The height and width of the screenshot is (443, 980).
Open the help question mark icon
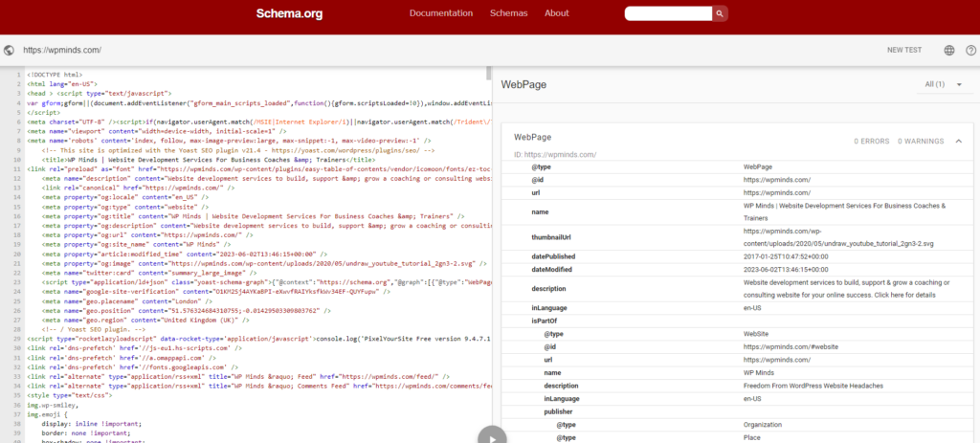coord(970,51)
